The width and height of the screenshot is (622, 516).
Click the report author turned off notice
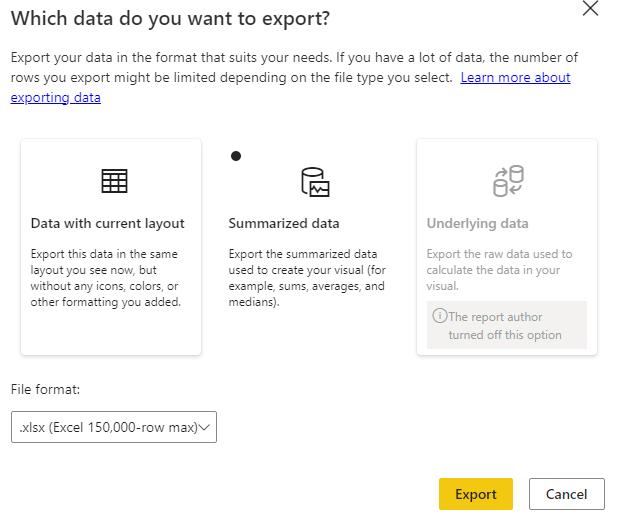[507, 325]
